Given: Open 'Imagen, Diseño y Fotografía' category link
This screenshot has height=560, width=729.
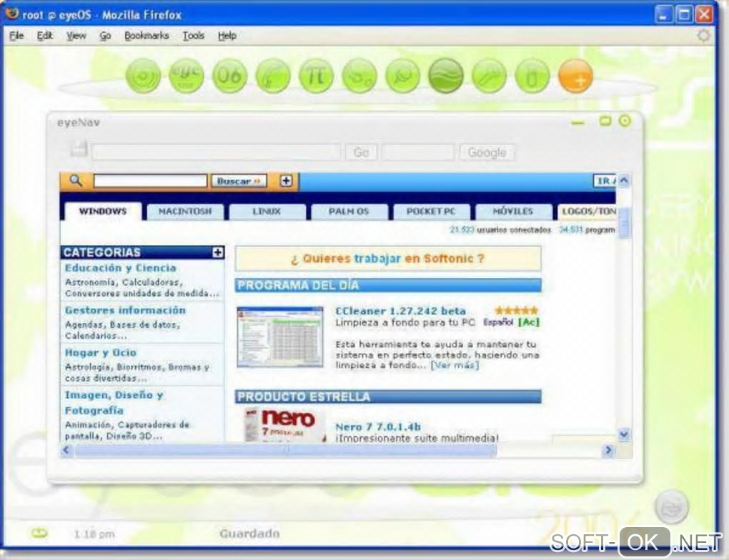Looking at the screenshot, I should tap(114, 402).
